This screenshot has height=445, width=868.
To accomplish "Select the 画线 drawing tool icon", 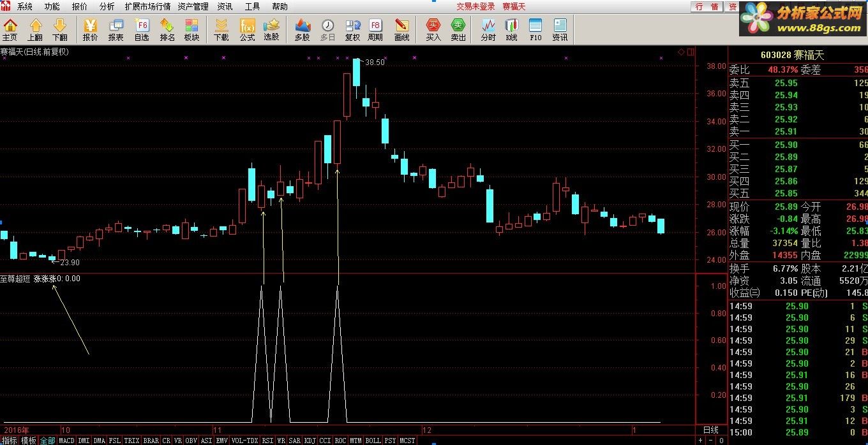I will point(401,30).
